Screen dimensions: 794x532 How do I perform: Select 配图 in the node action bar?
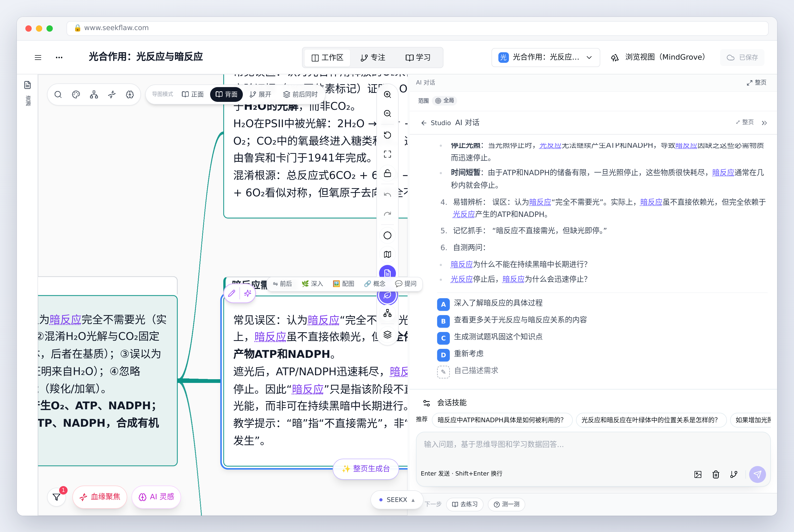click(343, 284)
